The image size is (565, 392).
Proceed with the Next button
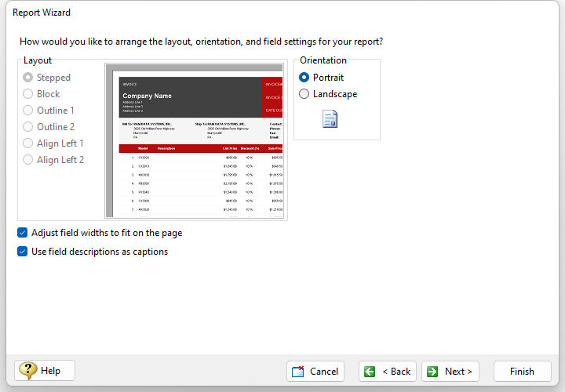click(x=450, y=371)
